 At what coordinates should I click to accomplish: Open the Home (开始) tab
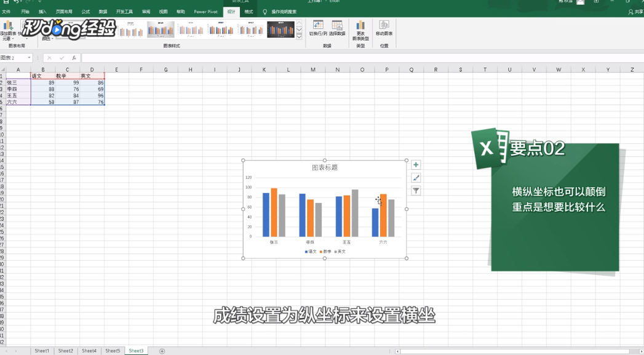point(25,12)
